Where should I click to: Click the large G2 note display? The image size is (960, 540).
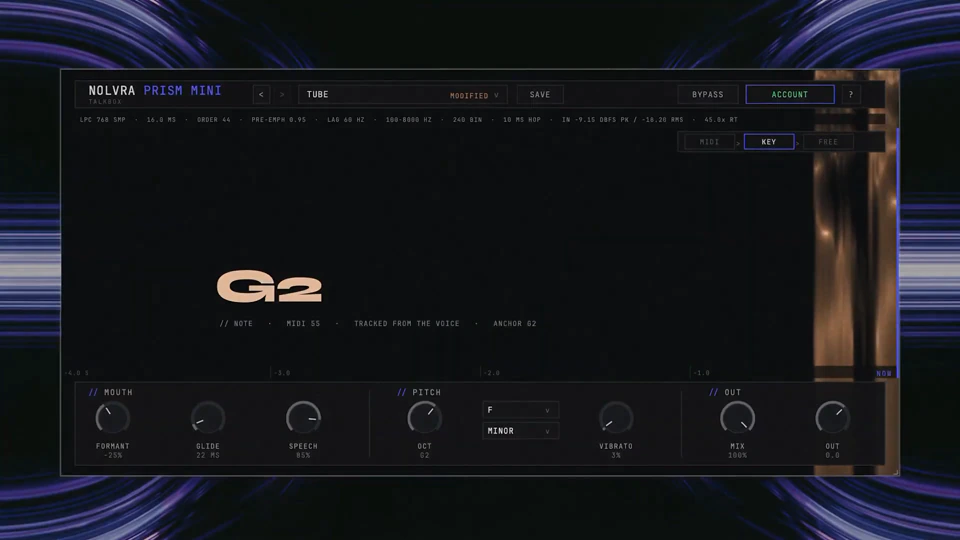269,286
